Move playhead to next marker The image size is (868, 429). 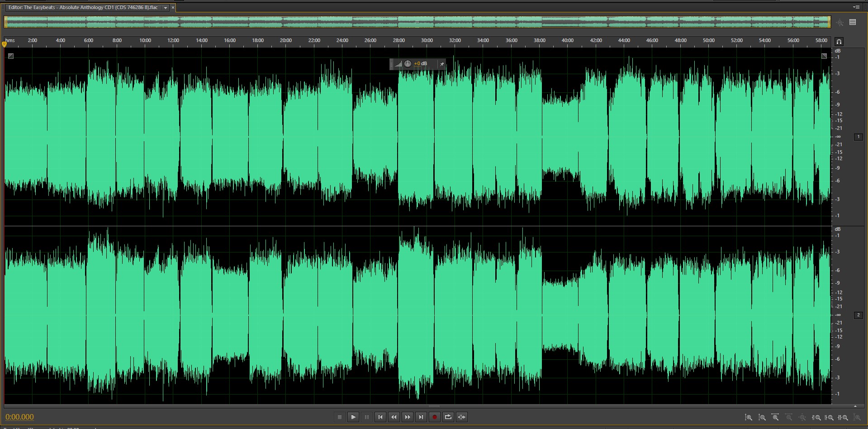click(x=421, y=417)
